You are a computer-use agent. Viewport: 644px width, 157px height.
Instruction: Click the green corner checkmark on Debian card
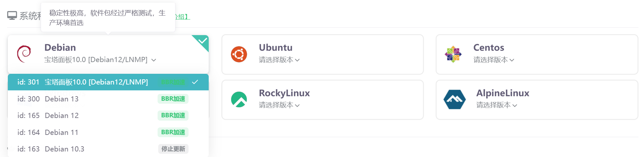[x=203, y=41]
